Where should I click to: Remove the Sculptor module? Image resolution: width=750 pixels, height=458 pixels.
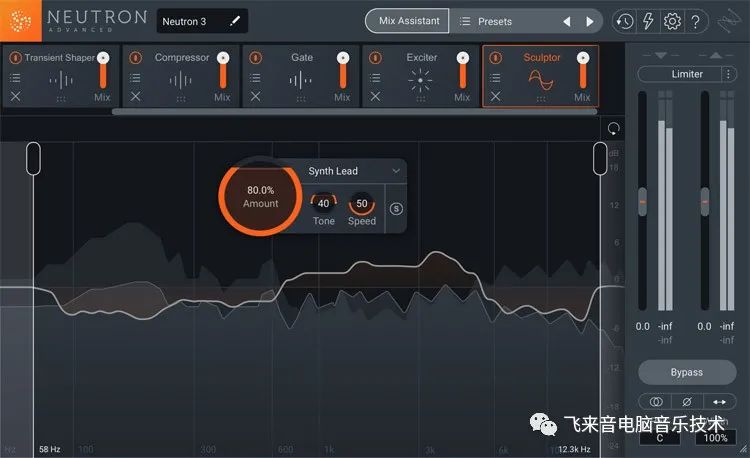496,97
